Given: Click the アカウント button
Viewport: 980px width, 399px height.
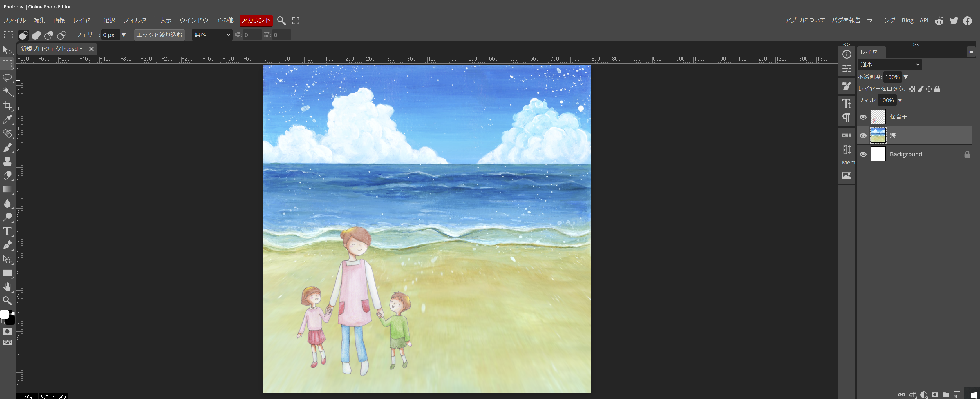Looking at the screenshot, I should click(x=256, y=20).
